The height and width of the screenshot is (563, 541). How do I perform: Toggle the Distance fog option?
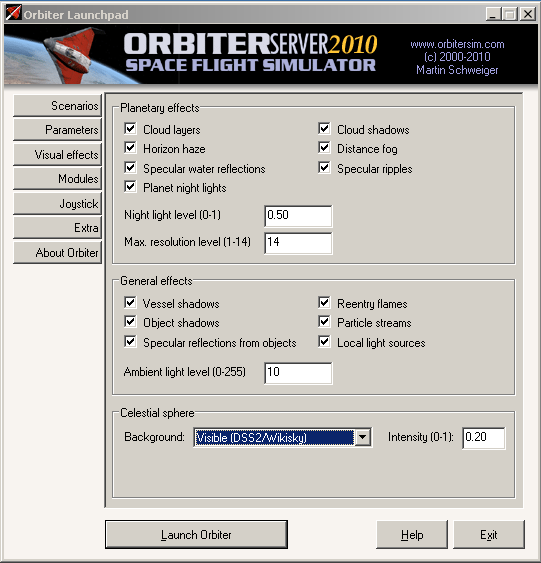tap(324, 148)
